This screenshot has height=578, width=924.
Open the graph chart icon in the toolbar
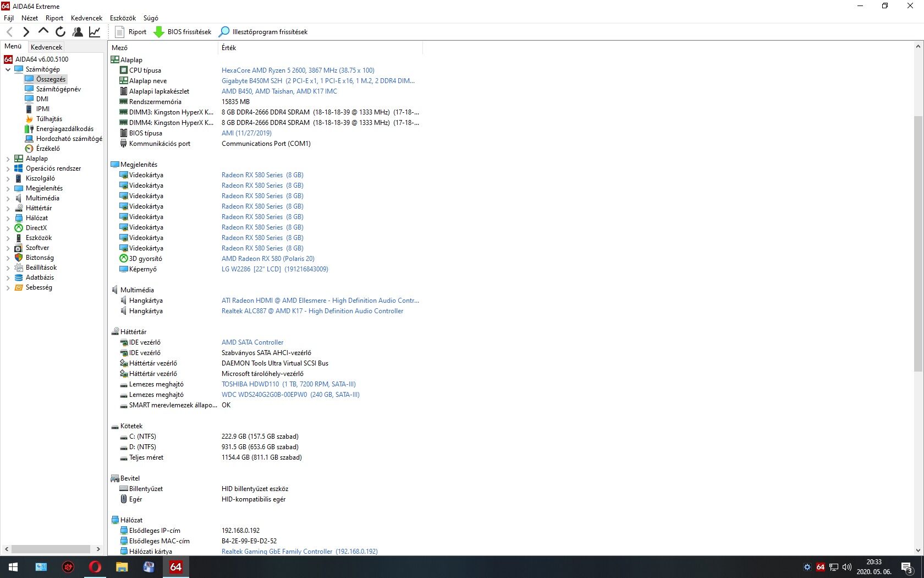pos(95,32)
